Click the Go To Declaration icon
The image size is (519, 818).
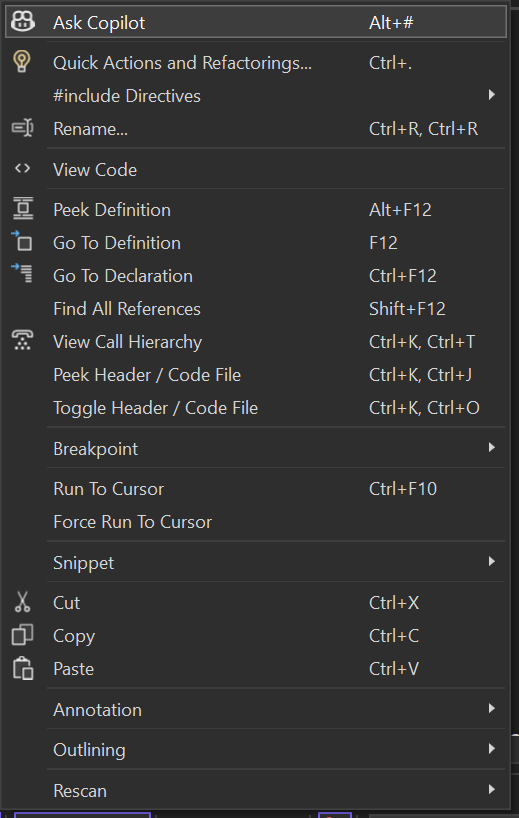(22, 274)
